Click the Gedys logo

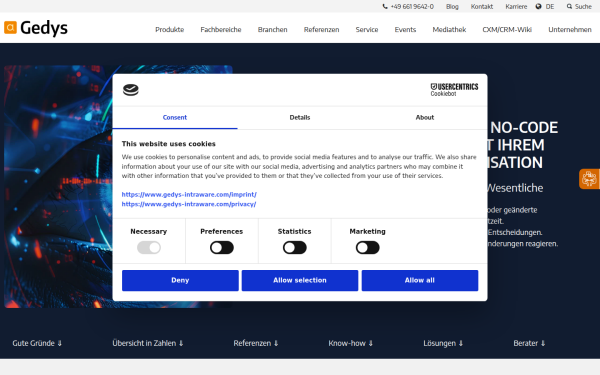(36, 28)
